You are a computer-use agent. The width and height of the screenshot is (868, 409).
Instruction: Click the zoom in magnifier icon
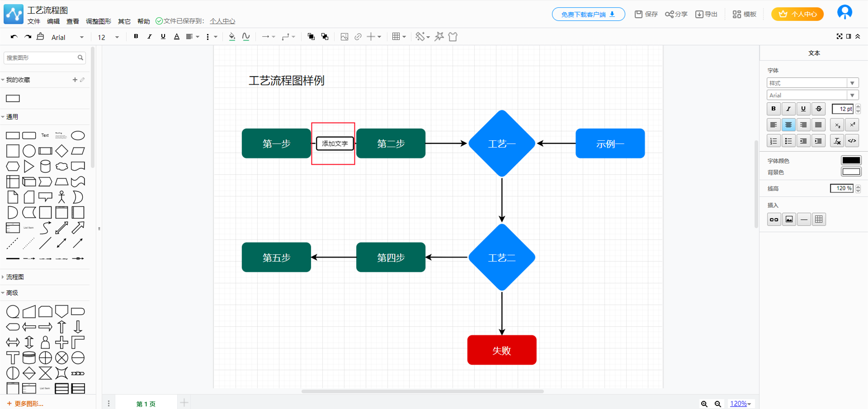(x=704, y=404)
